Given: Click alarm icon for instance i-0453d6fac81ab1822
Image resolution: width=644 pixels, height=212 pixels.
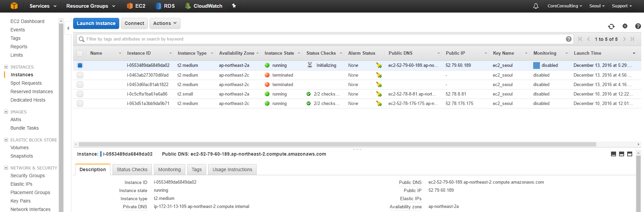Looking at the screenshot, I should (379, 84).
